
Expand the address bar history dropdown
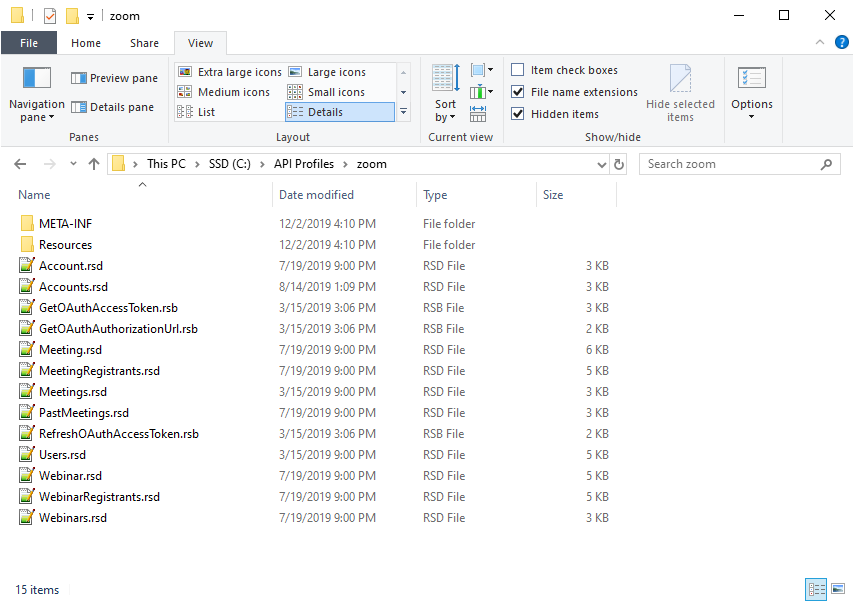pyautogui.click(x=600, y=164)
